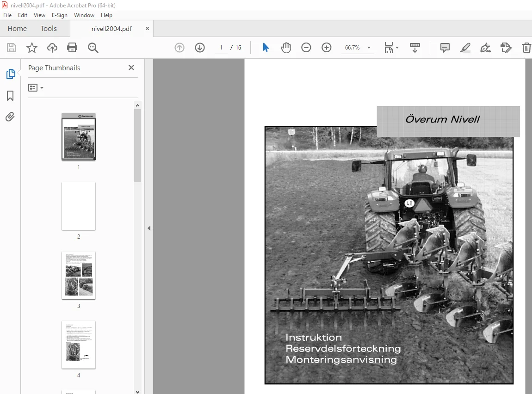
Task: Open the View menu
Action: pyautogui.click(x=39, y=15)
